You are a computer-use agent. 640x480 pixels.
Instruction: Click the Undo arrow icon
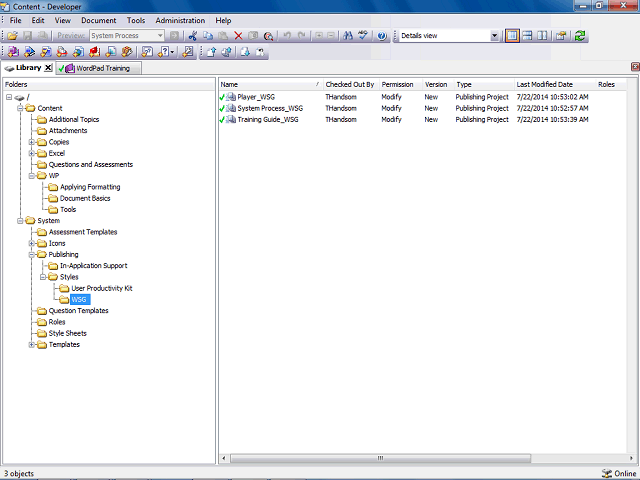(x=287, y=36)
